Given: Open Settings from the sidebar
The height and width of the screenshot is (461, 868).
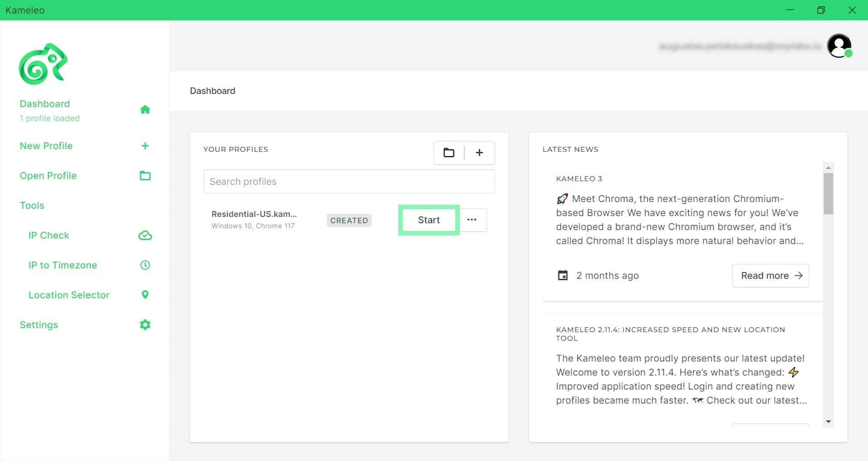Looking at the screenshot, I should 39,325.
